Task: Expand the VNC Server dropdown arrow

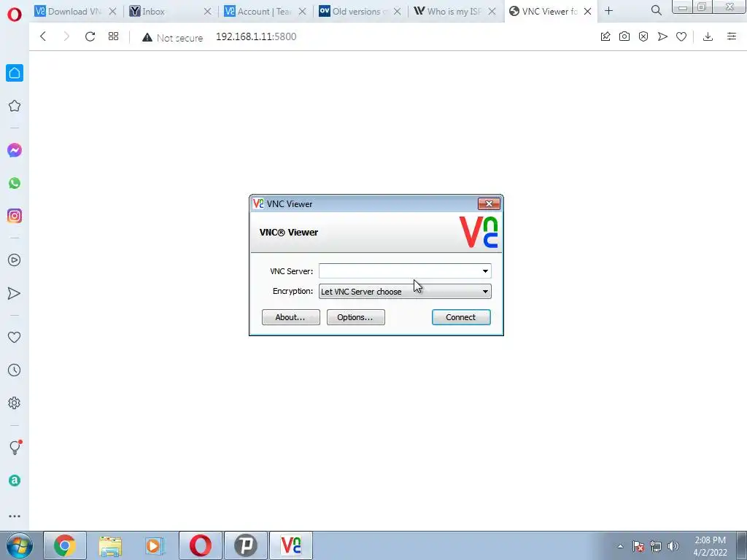Action: pos(485,271)
